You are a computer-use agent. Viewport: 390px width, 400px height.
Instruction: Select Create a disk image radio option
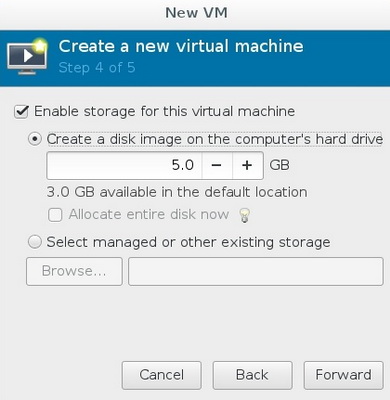(x=35, y=139)
